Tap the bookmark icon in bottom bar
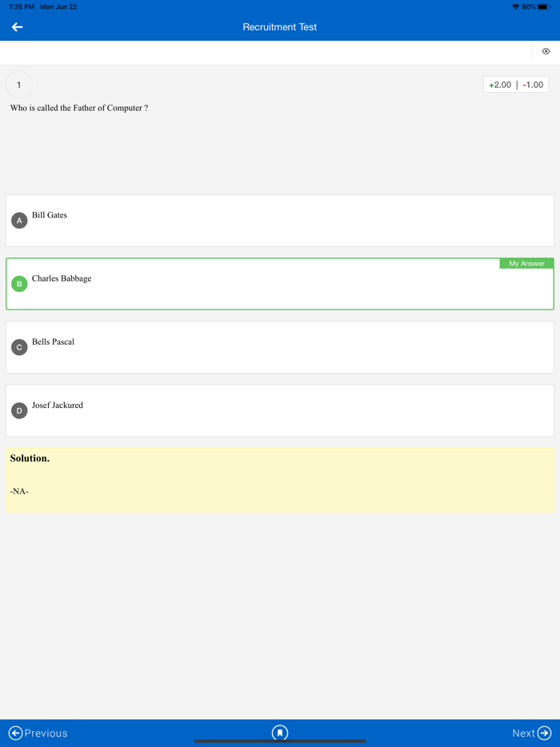Image resolution: width=560 pixels, height=747 pixels. pos(279,733)
